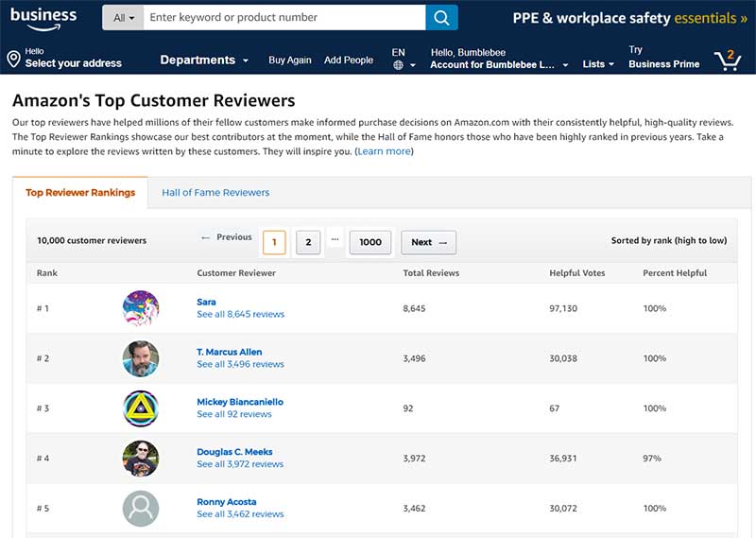Screen dimensions: 756x538
Task: Jump to page 1000 of reviewers
Action: (x=370, y=242)
